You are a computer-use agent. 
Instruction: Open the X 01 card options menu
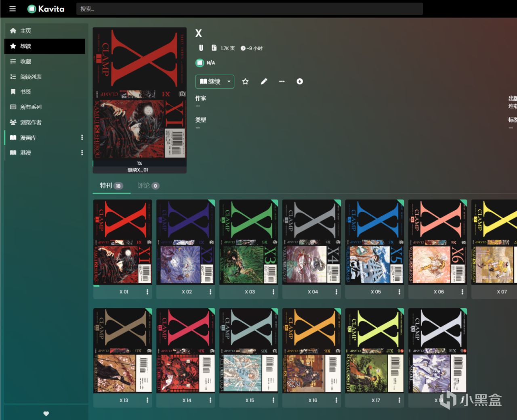pos(147,292)
